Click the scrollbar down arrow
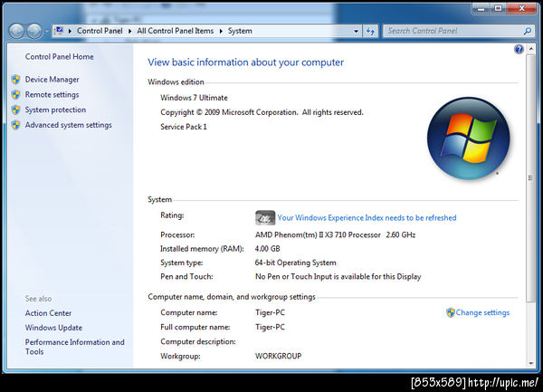This screenshot has width=543, height=392. click(x=531, y=363)
